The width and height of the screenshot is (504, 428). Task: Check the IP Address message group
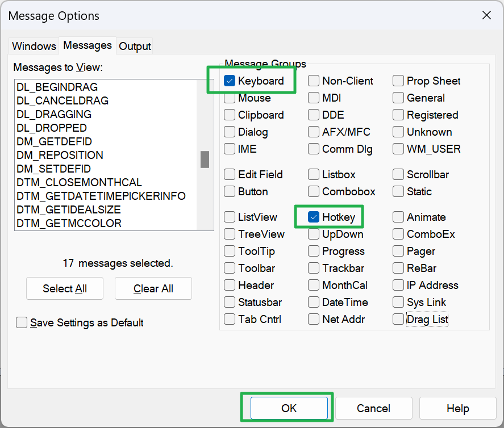tap(398, 285)
